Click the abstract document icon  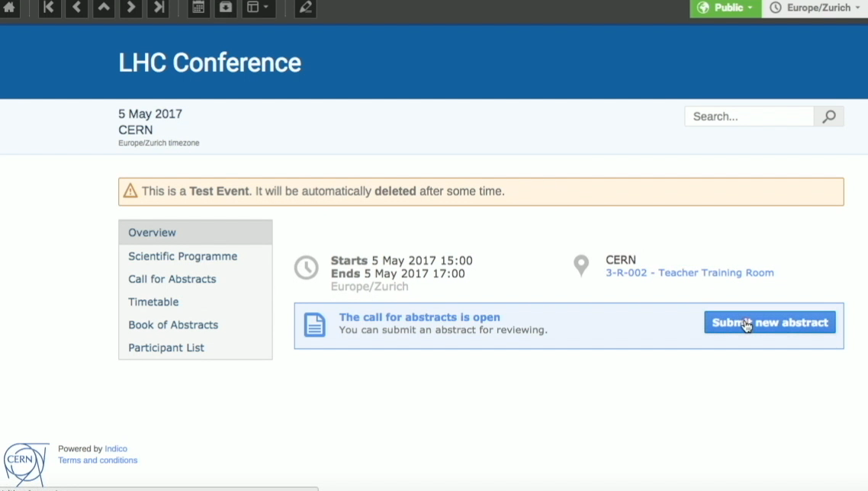pyautogui.click(x=314, y=325)
